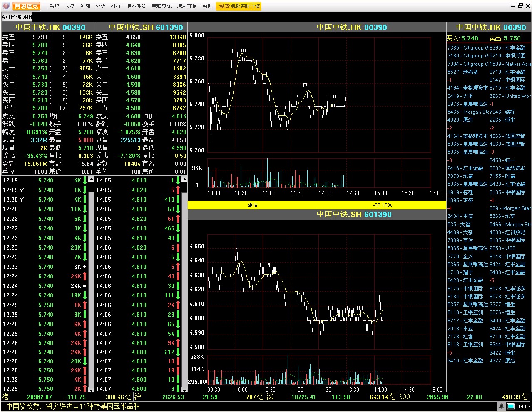Screen dimensions: 532x412
Task: Click the 中国中铁.SH 601390 quote panel header
Action: (141, 27)
